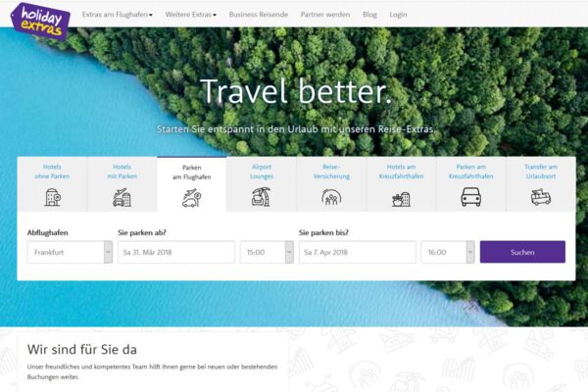The height and width of the screenshot is (392, 588).
Task: Open the Business Reisende page
Action: coord(259,15)
